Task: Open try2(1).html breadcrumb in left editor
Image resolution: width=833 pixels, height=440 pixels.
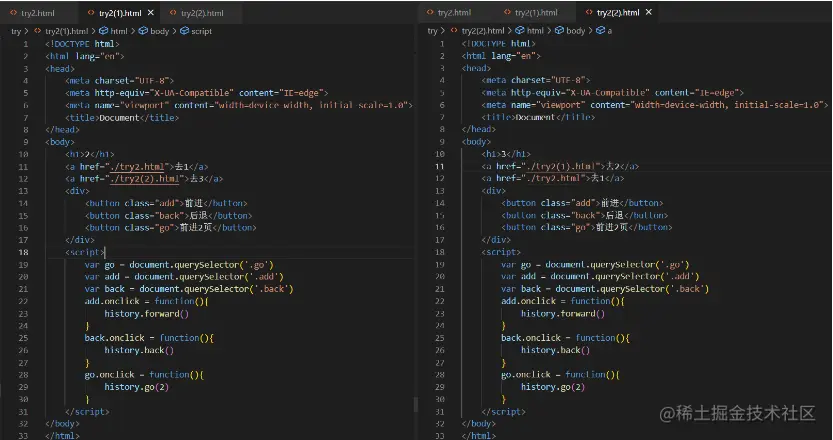Action: coord(66,31)
